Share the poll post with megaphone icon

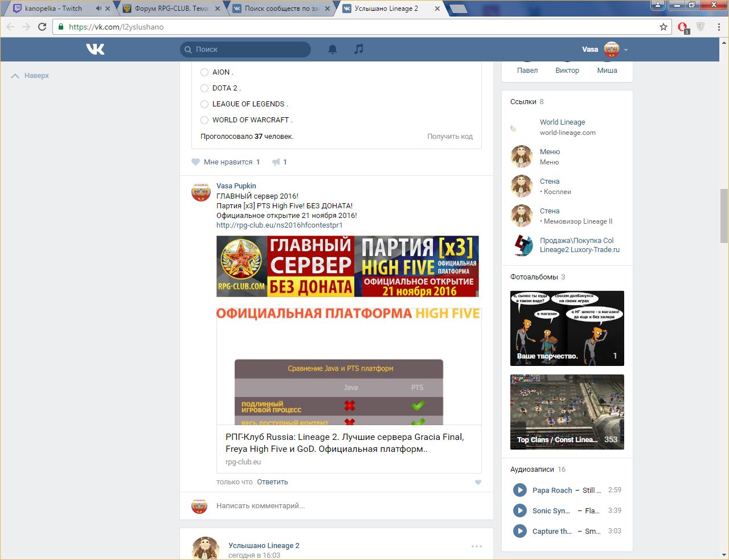click(x=276, y=162)
